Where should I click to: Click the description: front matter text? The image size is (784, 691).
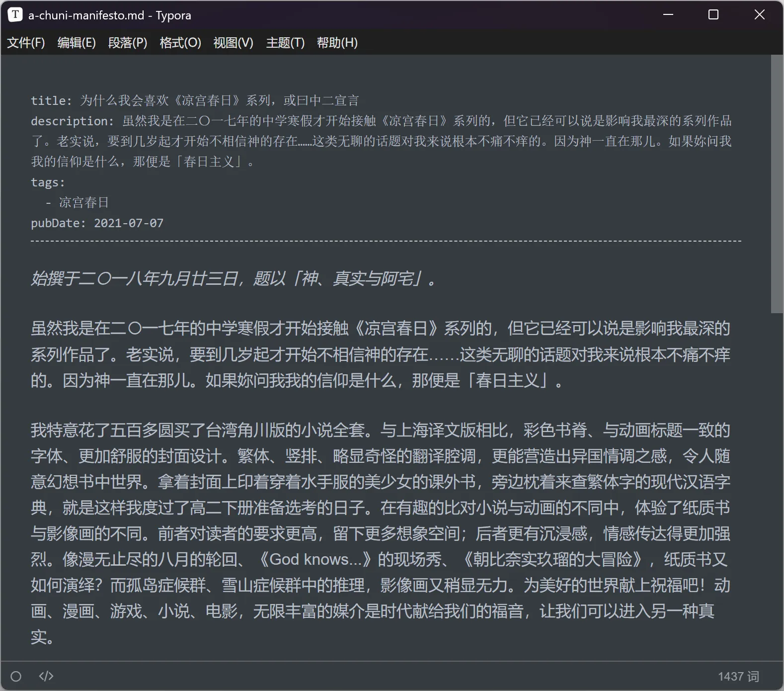coord(381,141)
